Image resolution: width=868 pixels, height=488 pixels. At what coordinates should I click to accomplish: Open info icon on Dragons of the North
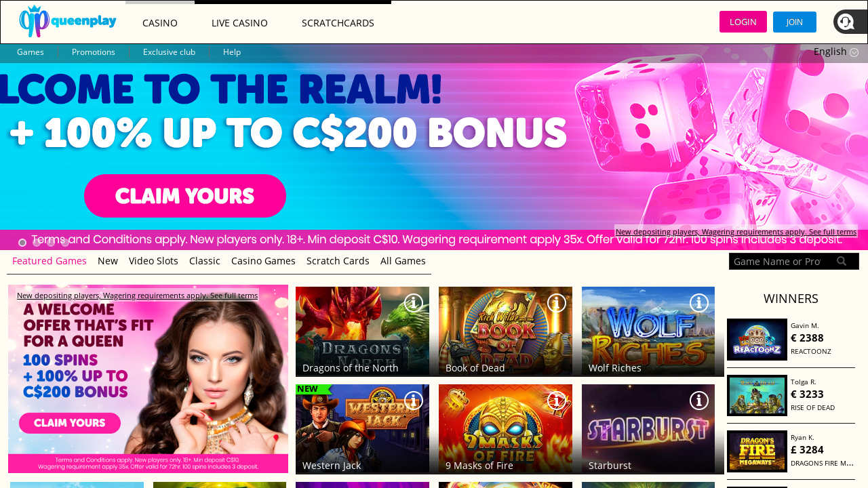(414, 303)
